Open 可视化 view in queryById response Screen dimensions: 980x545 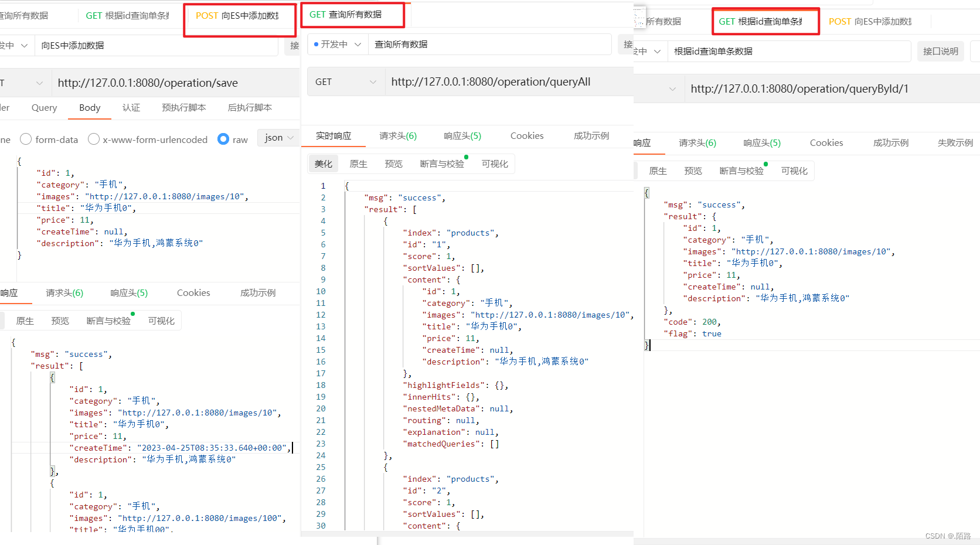794,171
